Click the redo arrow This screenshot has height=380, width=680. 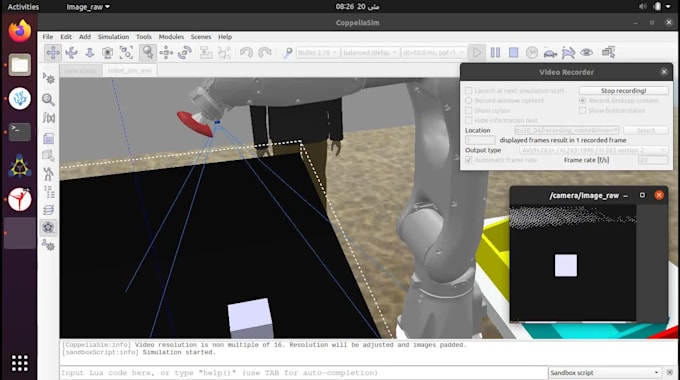point(265,52)
